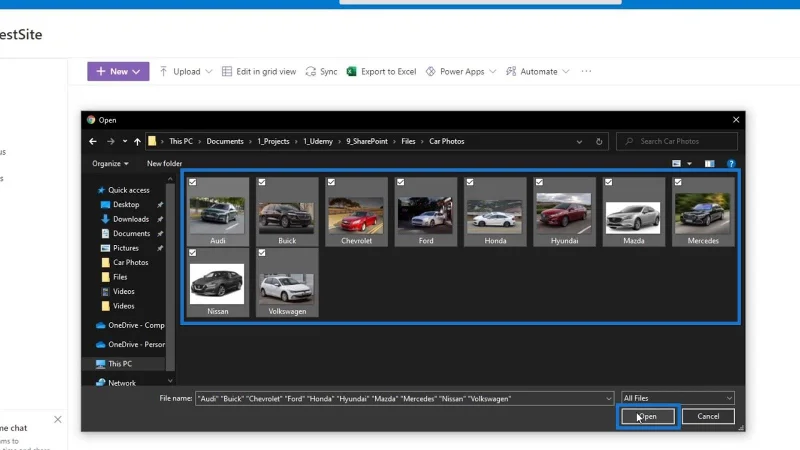
Task: Click the Search Car Photos field
Action: tap(677, 141)
